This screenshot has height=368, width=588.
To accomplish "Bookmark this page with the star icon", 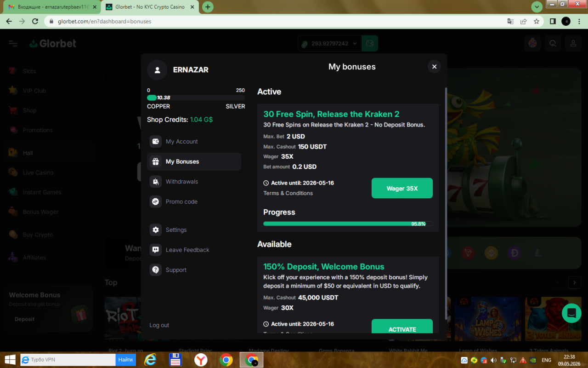I will click(537, 21).
